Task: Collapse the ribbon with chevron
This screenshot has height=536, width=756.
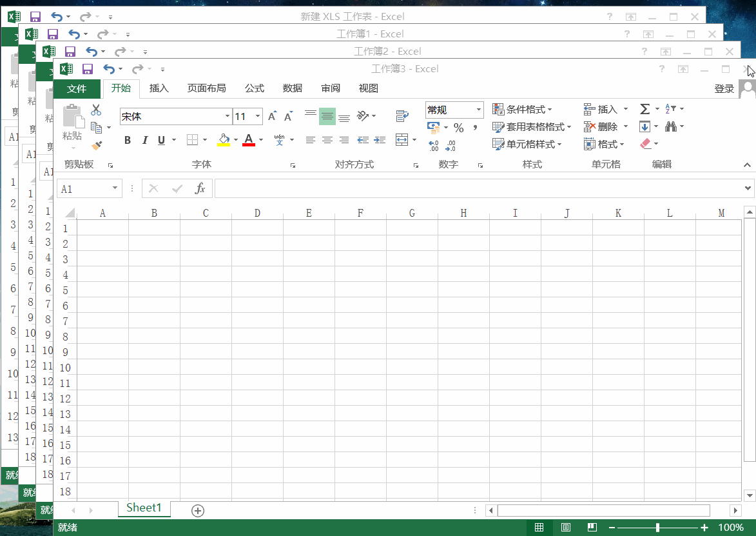Action: pyautogui.click(x=747, y=165)
